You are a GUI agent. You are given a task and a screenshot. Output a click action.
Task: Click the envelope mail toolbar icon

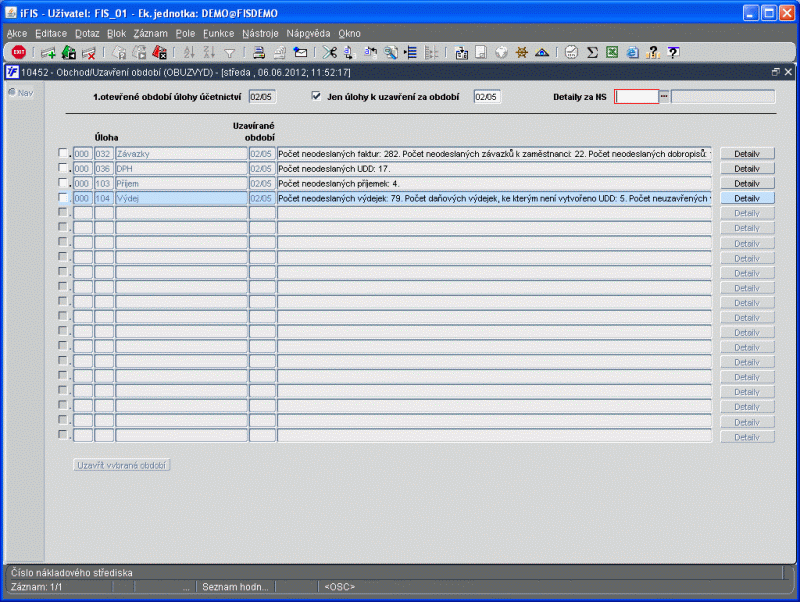(x=300, y=52)
